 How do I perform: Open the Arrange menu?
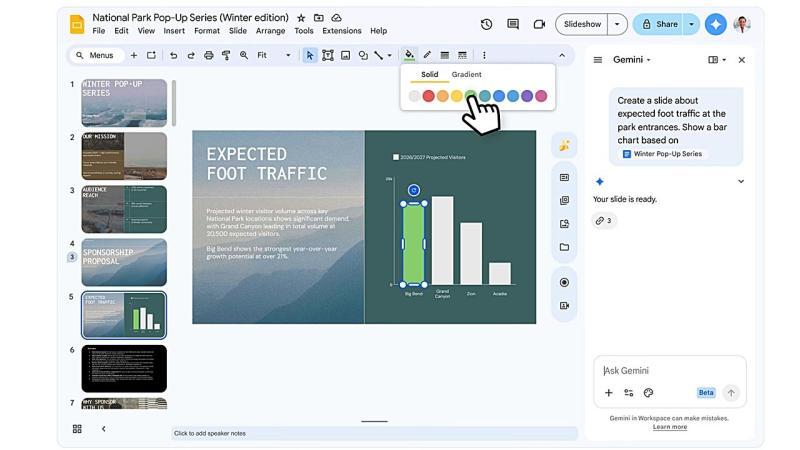tap(270, 31)
